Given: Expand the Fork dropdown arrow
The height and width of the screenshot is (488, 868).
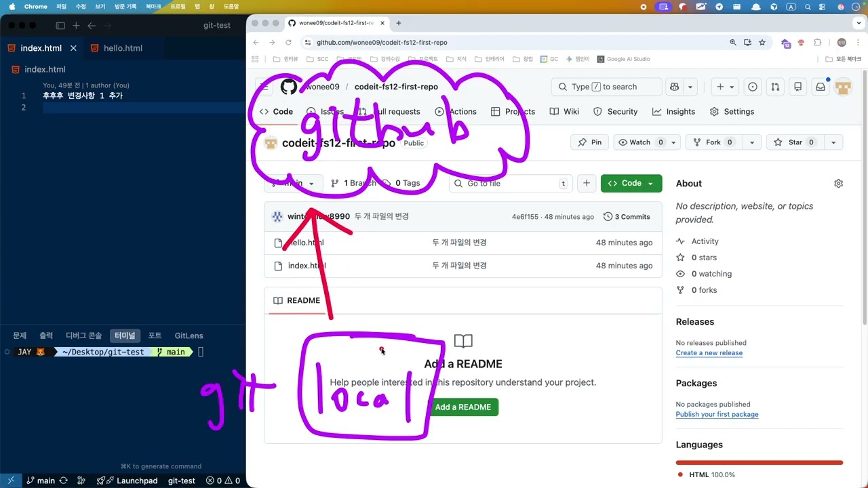Looking at the screenshot, I should (751, 142).
